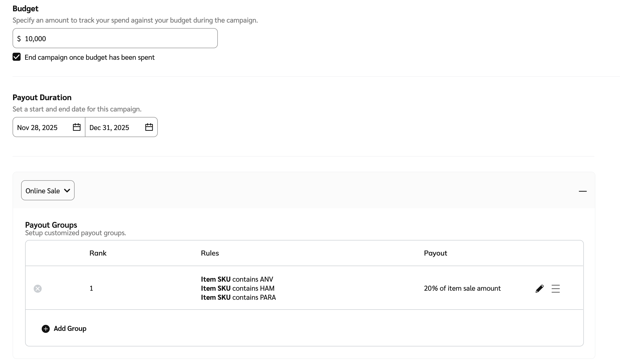Click the Add Group text button
Screen dimensions: 620x364
(x=70, y=329)
